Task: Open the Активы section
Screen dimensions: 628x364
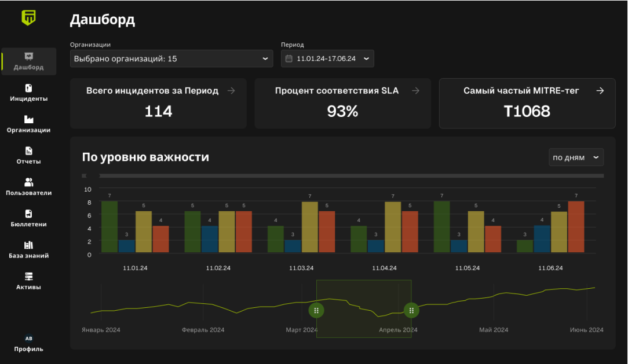Action: coord(28,280)
